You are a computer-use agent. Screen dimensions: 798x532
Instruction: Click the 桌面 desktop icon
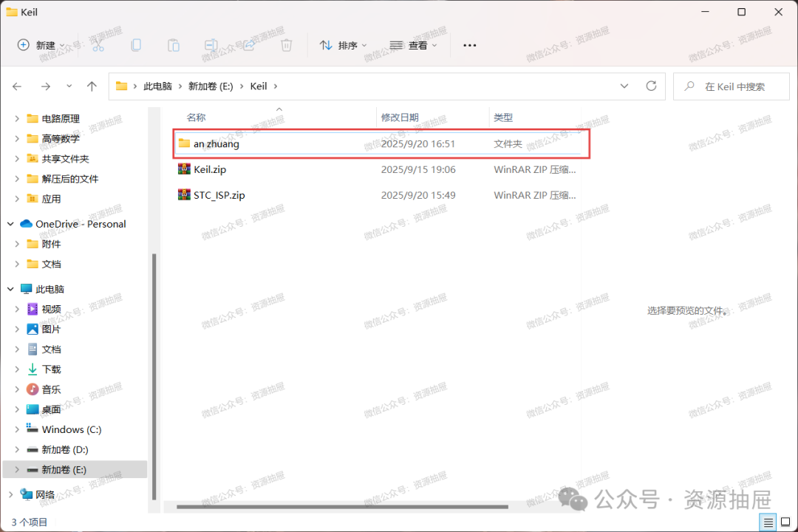pos(33,409)
